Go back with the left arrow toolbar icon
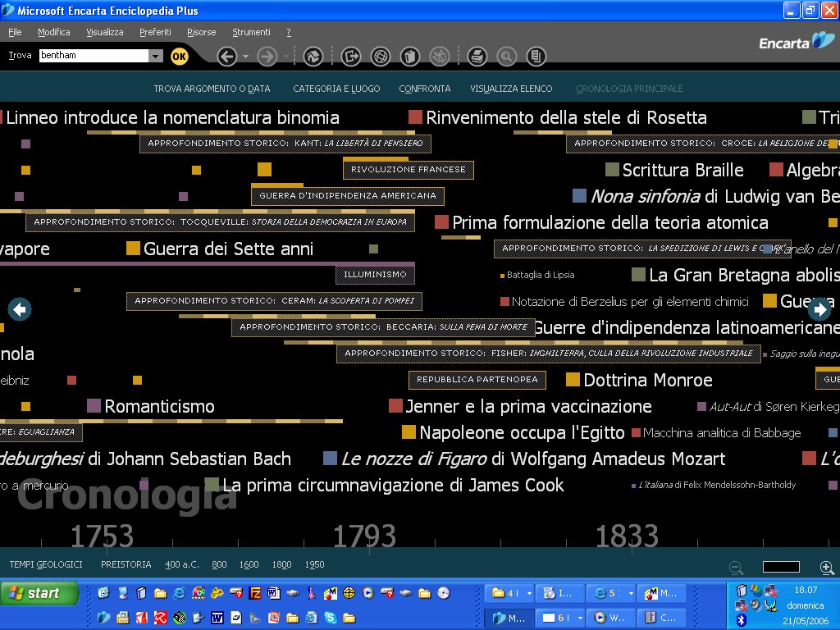 [x=227, y=57]
